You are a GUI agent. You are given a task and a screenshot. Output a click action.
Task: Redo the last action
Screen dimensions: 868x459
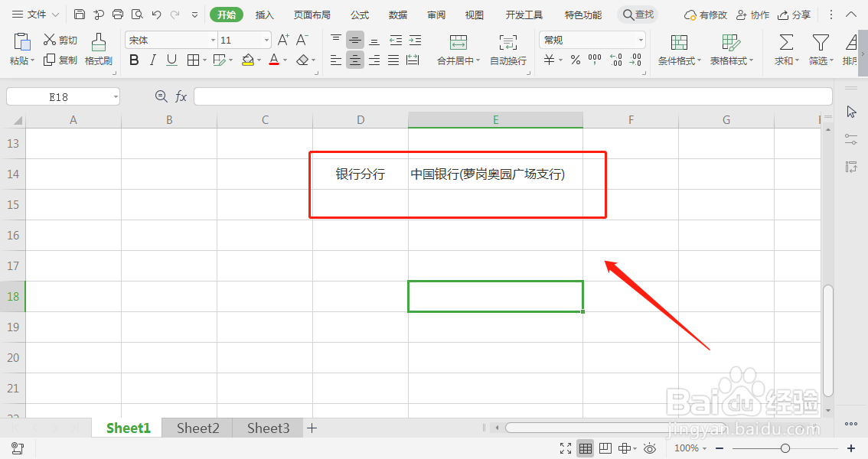(175, 15)
